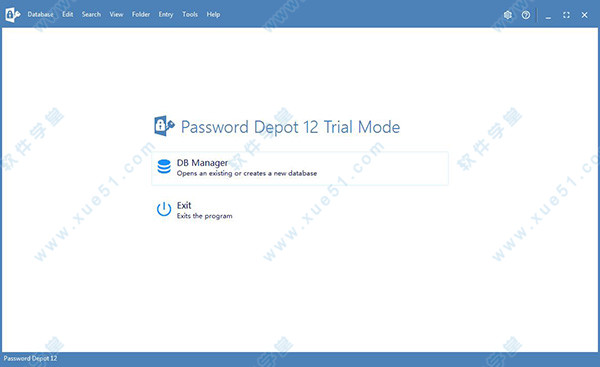
Task: Open the Edit menu
Action: [x=68, y=15]
